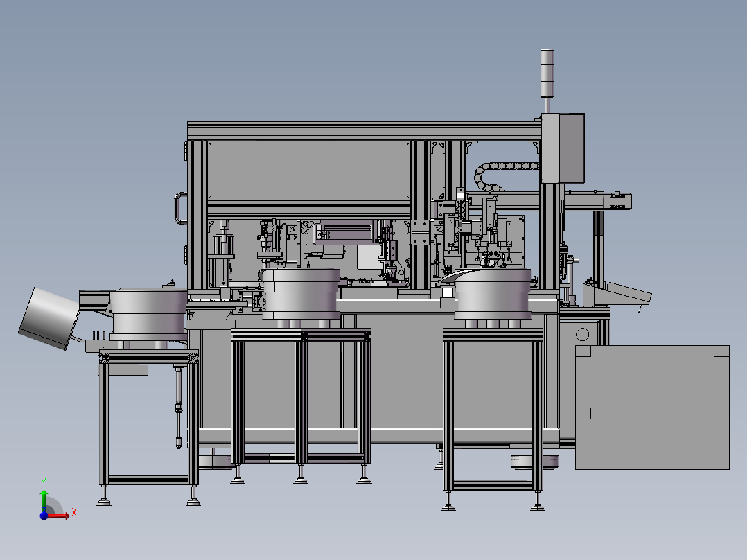Select the door handle on the frame's left side
747x560 pixels.
pyautogui.click(x=180, y=208)
